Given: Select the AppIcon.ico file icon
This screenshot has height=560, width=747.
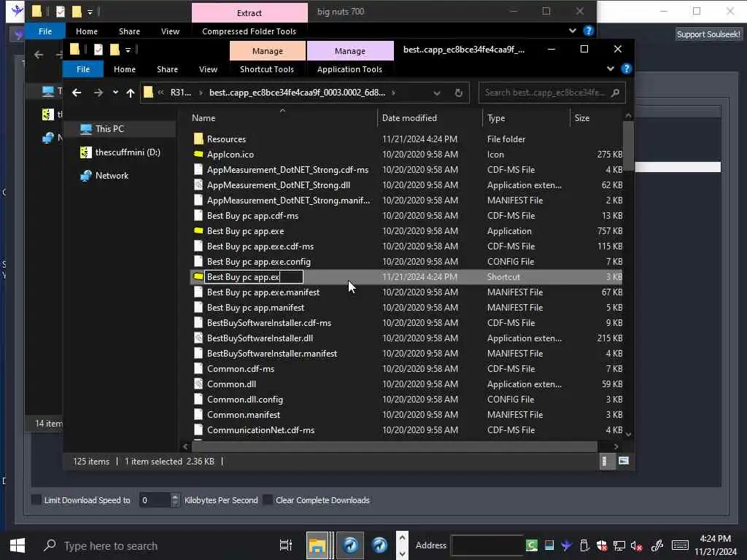Looking at the screenshot, I should pyautogui.click(x=198, y=155).
